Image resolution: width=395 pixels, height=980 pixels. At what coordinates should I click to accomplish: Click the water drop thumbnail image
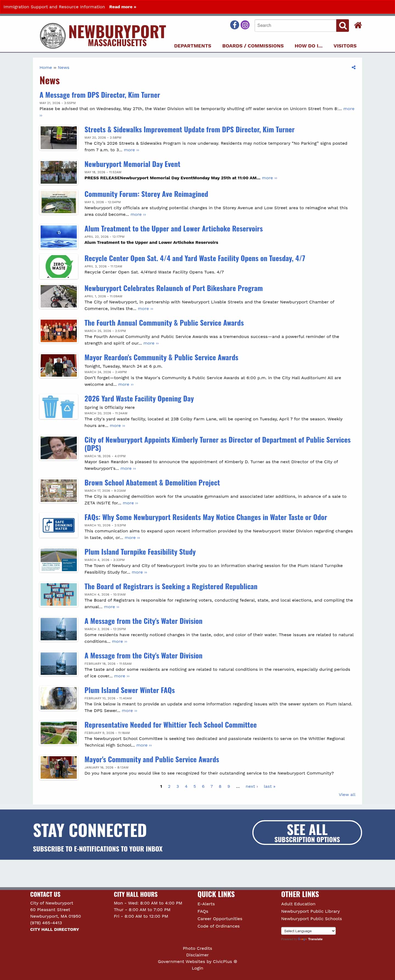[58, 237]
